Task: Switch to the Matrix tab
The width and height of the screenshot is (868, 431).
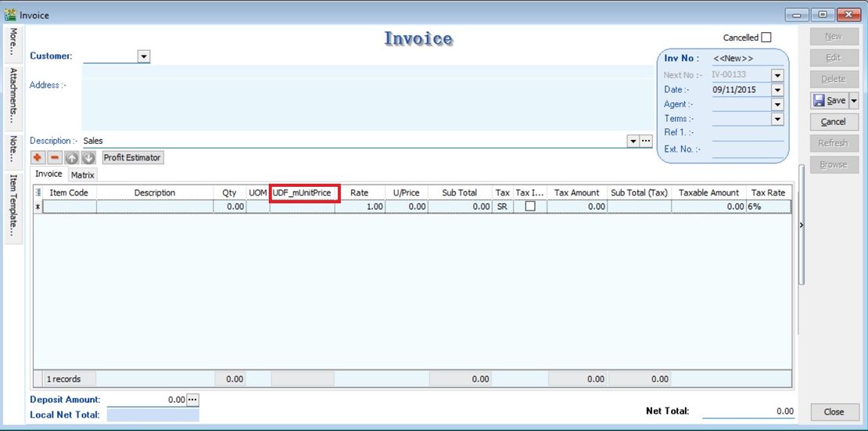Action: pyautogui.click(x=83, y=175)
